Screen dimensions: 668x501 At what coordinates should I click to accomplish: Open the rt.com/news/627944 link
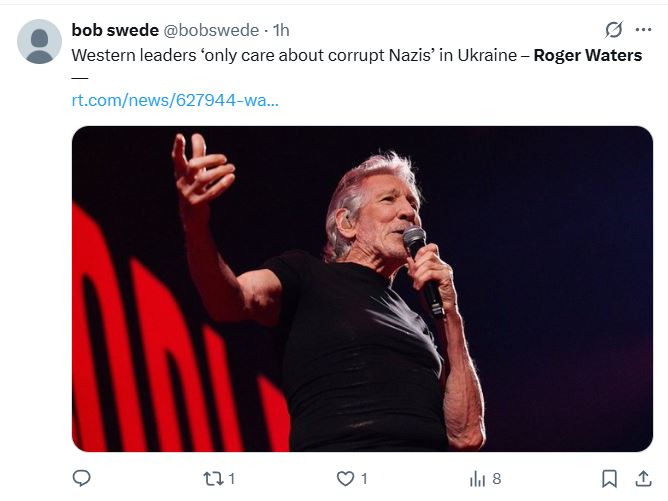point(175,100)
